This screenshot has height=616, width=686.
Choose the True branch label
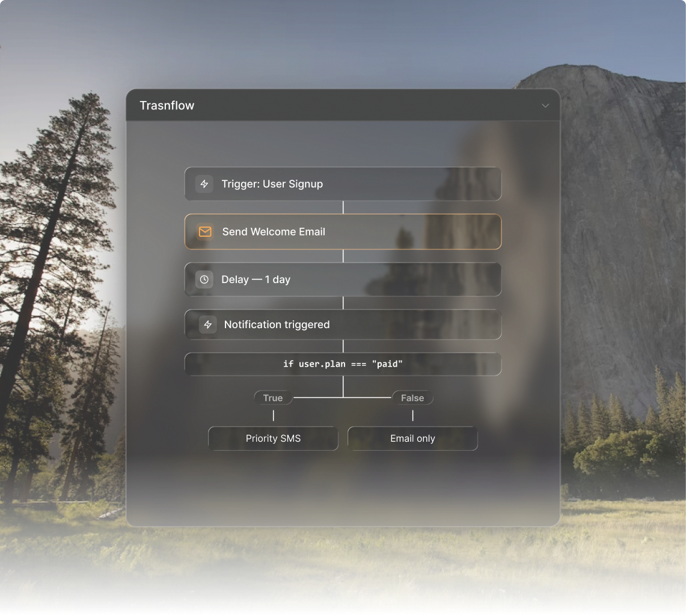pyautogui.click(x=273, y=398)
